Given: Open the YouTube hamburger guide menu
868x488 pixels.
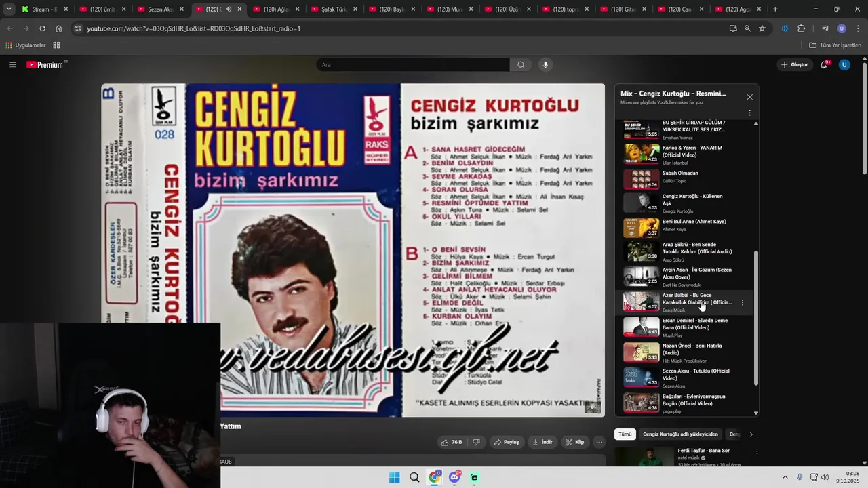Looking at the screenshot, I should click(x=13, y=64).
